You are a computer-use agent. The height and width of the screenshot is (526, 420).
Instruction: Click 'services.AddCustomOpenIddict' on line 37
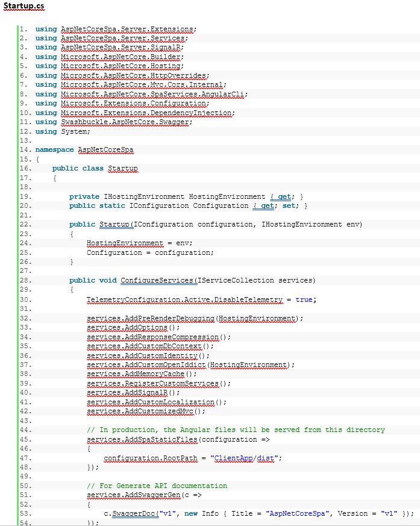click(x=146, y=365)
